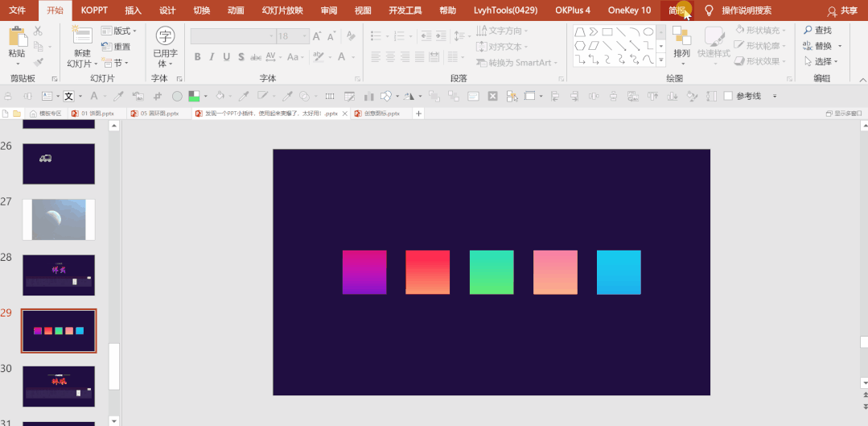Enable the 参考线 guides checkbox
Screen dimensions: 868x426
coord(729,96)
